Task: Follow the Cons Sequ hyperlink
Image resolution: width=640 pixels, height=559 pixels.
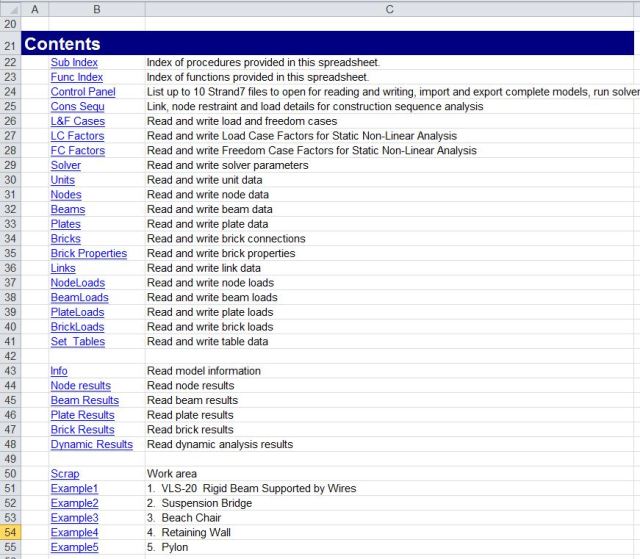Action: point(77,106)
